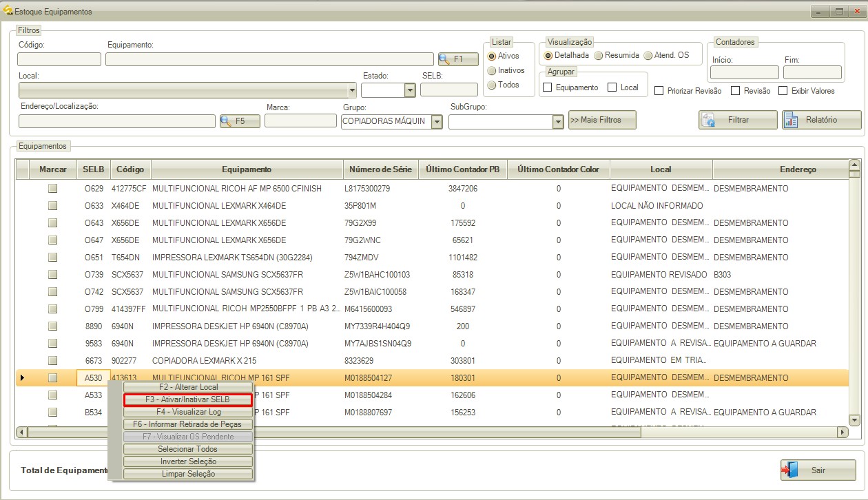Click the Sair exit button
This screenshot has height=500, width=868.
click(818, 470)
